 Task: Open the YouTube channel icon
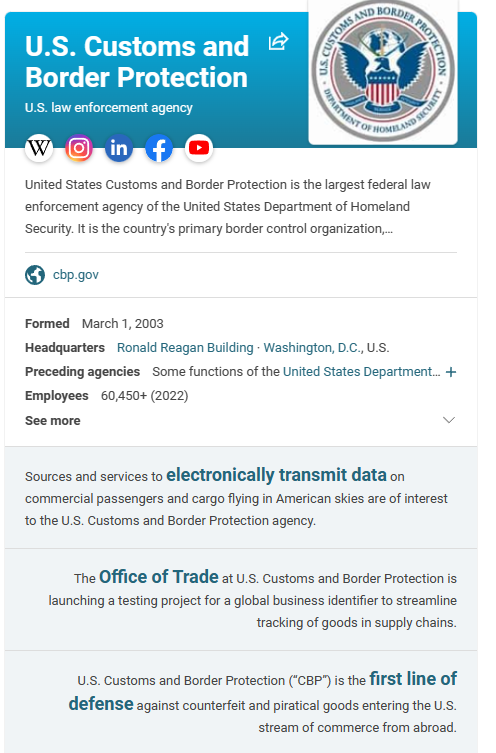[x=199, y=148]
